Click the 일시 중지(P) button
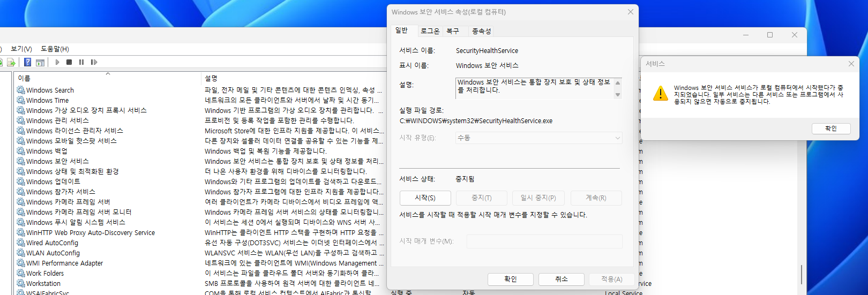Screen dimensions: 868x295 pyautogui.click(x=538, y=198)
